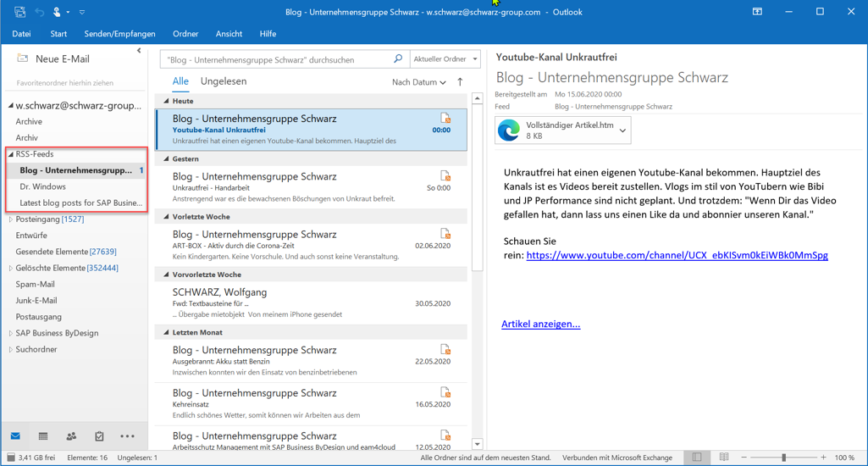Click the three dots navigation options
This screenshot has width=868, height=466.
click(127, 436)
